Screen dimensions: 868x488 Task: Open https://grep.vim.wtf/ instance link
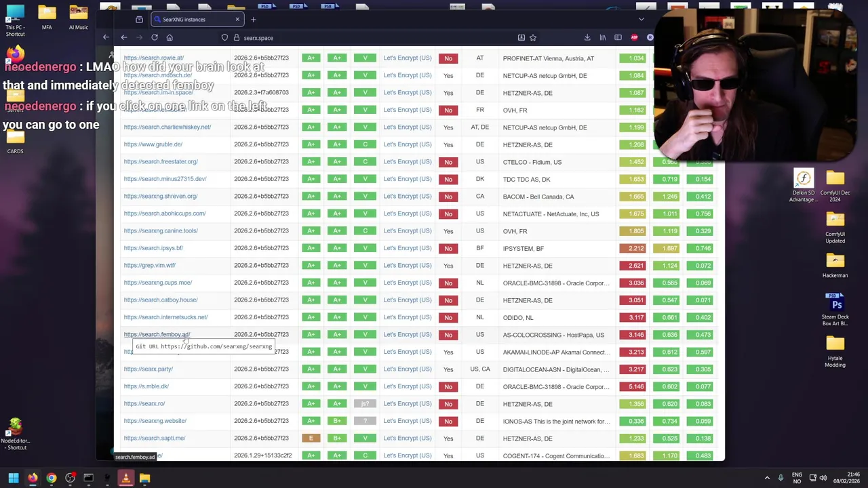pyautogui.click(x=150, y=266)
